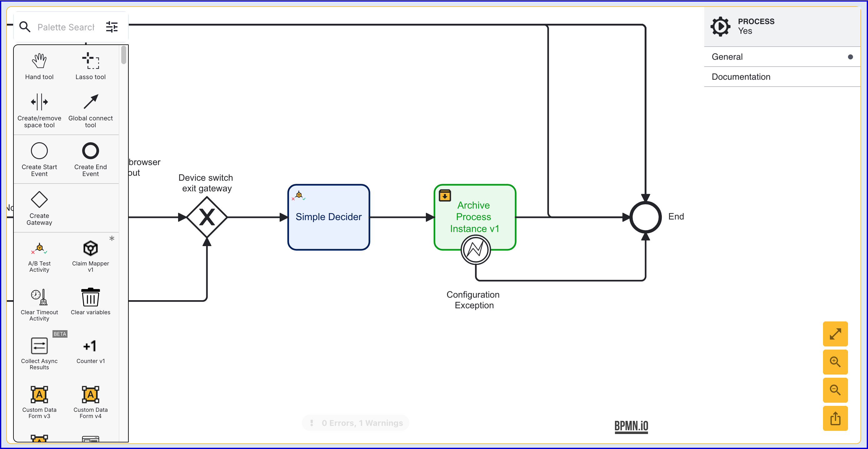Image resolution: width=868 pixels, height=449 pixels.
Task: Select the Lasso tool
Action: [90, 66]
